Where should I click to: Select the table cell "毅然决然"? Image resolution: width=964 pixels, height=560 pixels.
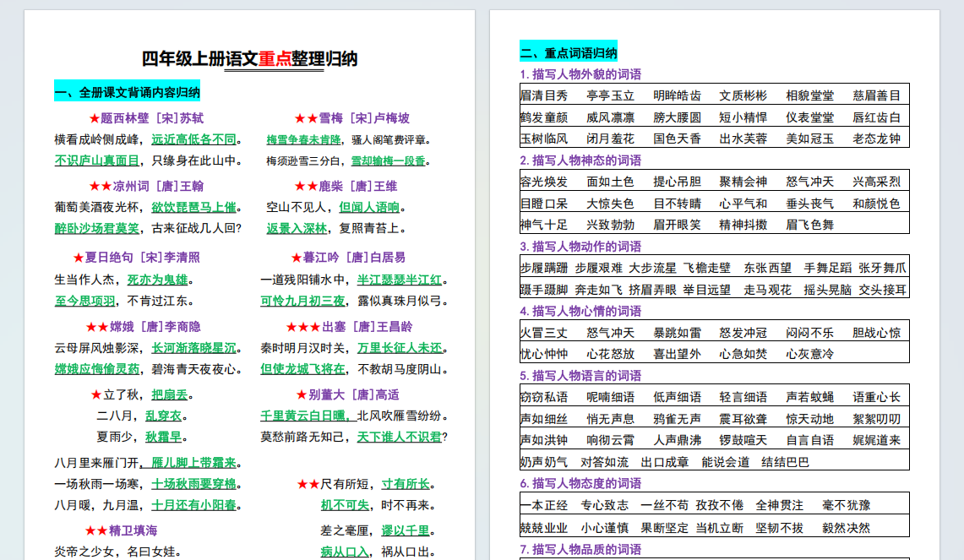847,528
